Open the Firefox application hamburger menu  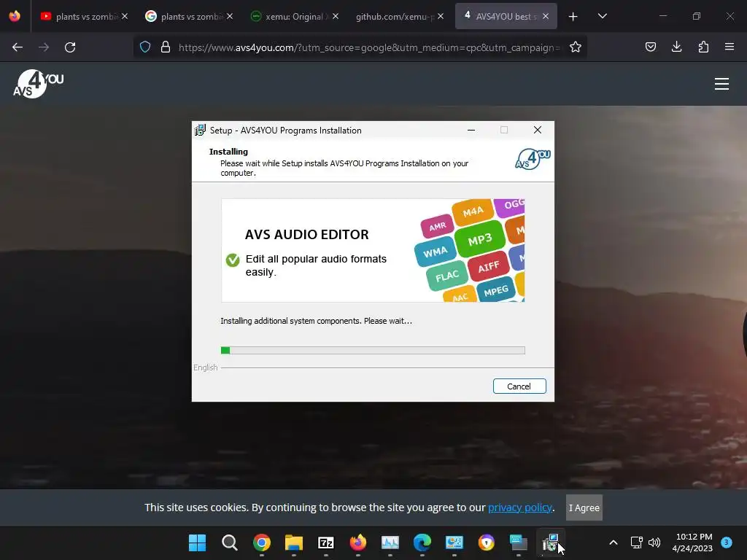[729, 47]
